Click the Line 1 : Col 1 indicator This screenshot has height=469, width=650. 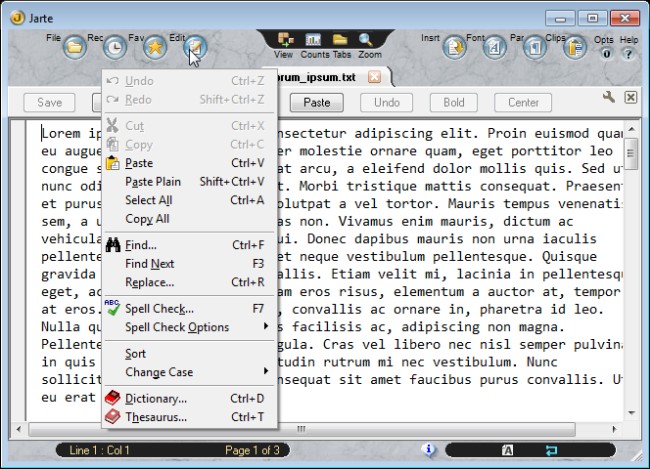tap(99, 450)
